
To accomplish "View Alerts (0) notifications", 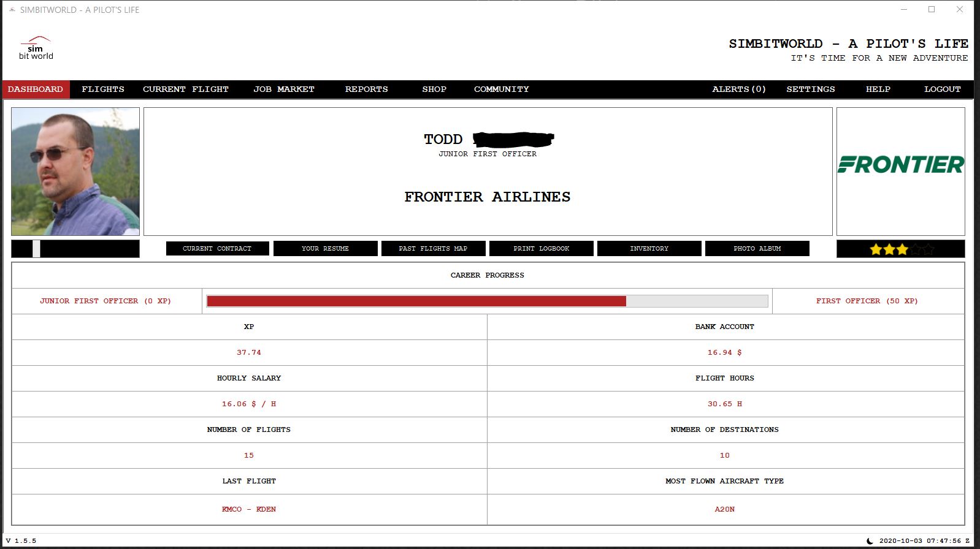I will click(739, 89).
